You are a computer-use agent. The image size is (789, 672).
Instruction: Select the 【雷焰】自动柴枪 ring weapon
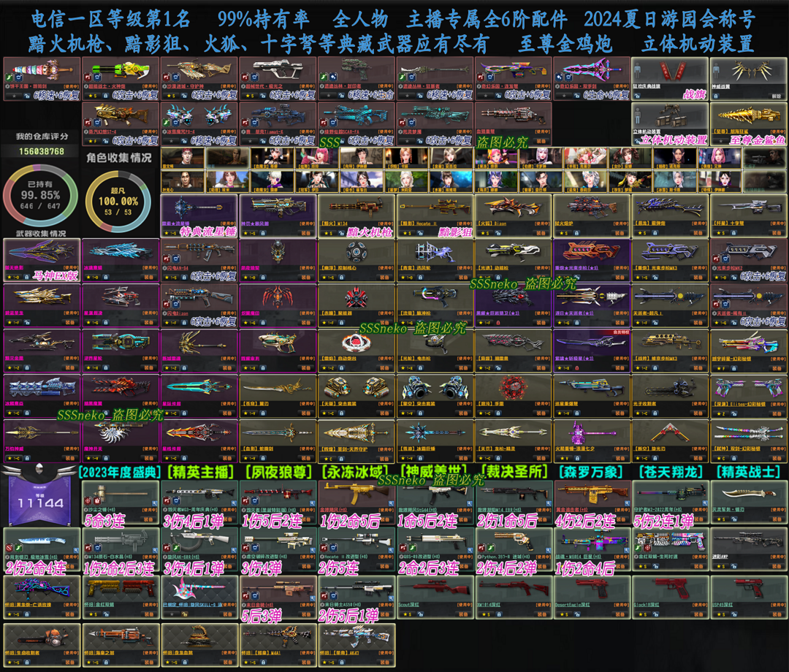coord(357,351)
